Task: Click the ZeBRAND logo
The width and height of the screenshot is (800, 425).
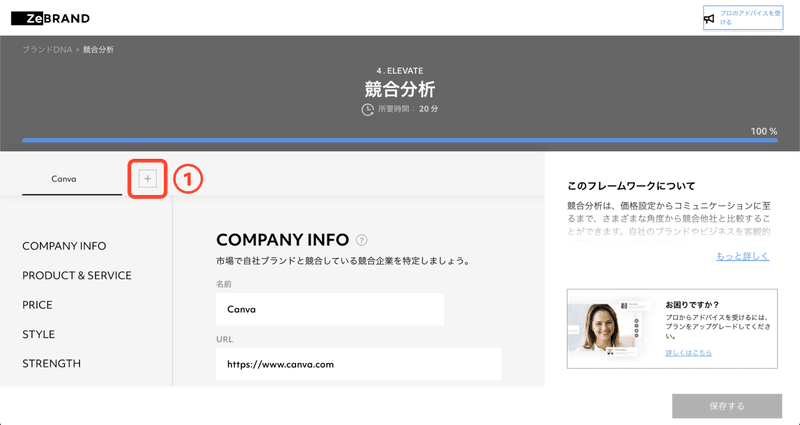Action: click(51, 19)
